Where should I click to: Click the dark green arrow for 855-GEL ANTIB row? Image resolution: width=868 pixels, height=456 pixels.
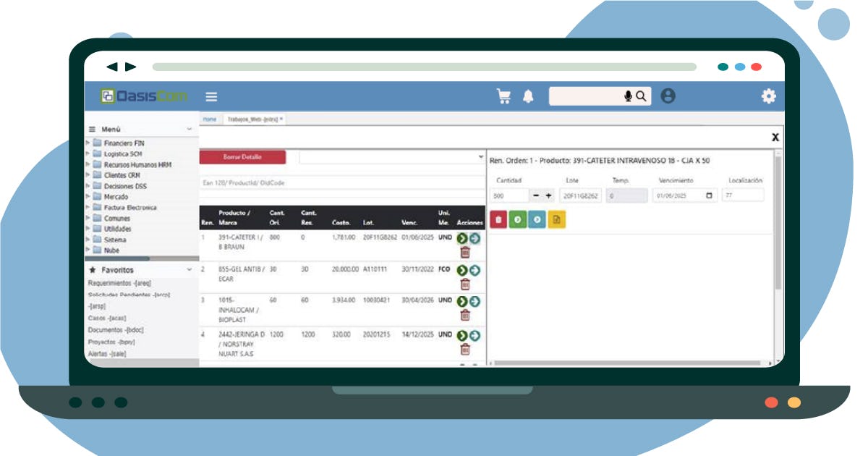pos(462,270)
